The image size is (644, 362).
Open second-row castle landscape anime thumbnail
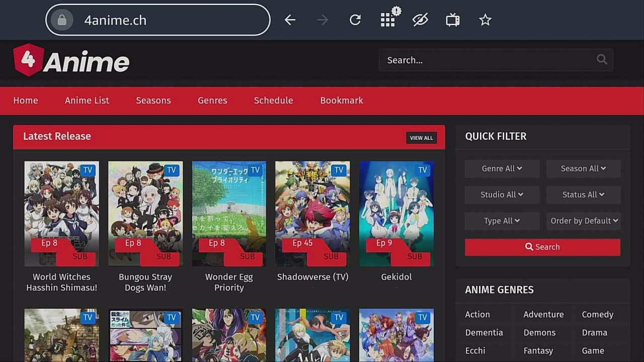point(62,335)
